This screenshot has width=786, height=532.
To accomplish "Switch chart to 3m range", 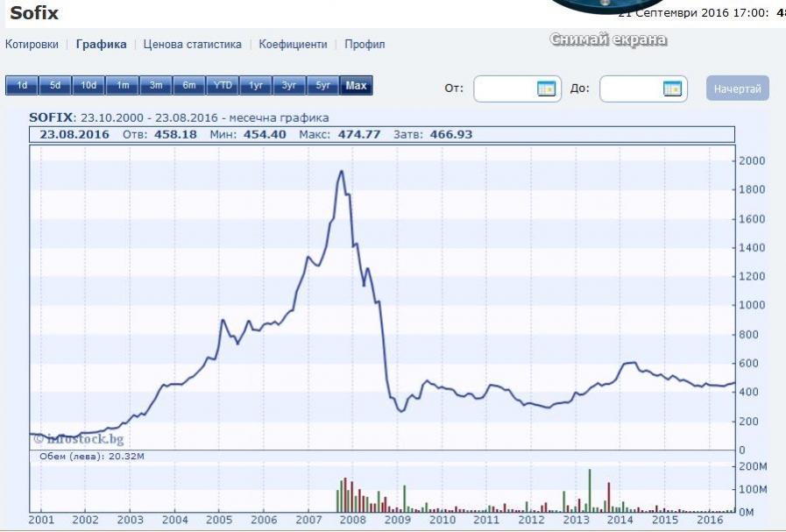I will [x=156, y=85].
